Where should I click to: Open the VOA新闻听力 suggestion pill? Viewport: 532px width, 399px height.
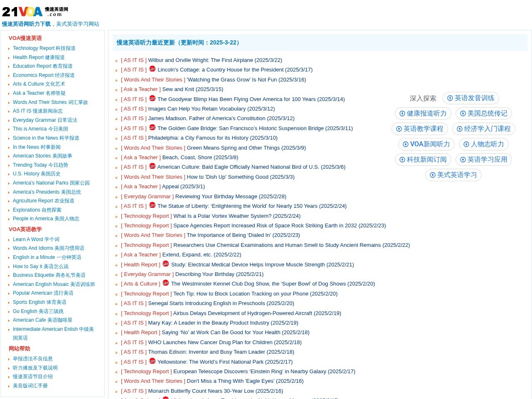426,144
